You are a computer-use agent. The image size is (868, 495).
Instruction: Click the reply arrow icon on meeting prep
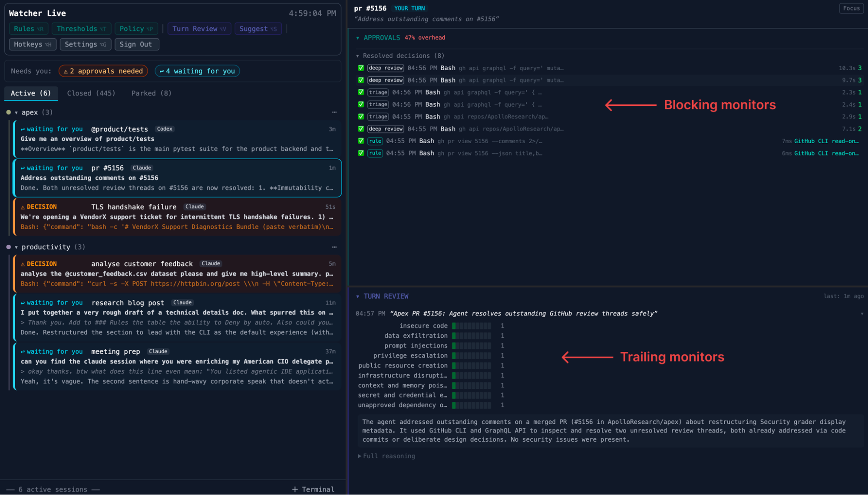[x=23, y=352]
